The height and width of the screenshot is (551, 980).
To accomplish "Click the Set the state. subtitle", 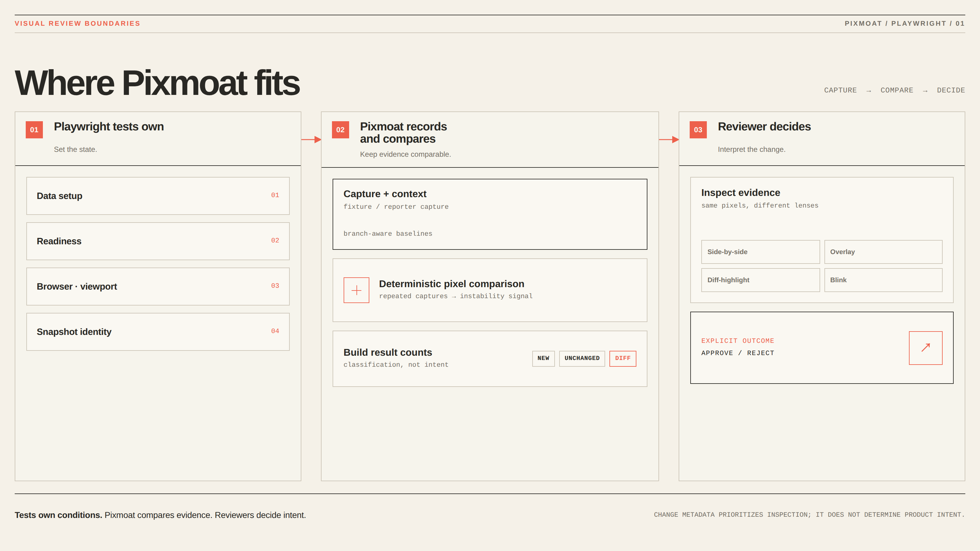I will click(x=75, y=149).
